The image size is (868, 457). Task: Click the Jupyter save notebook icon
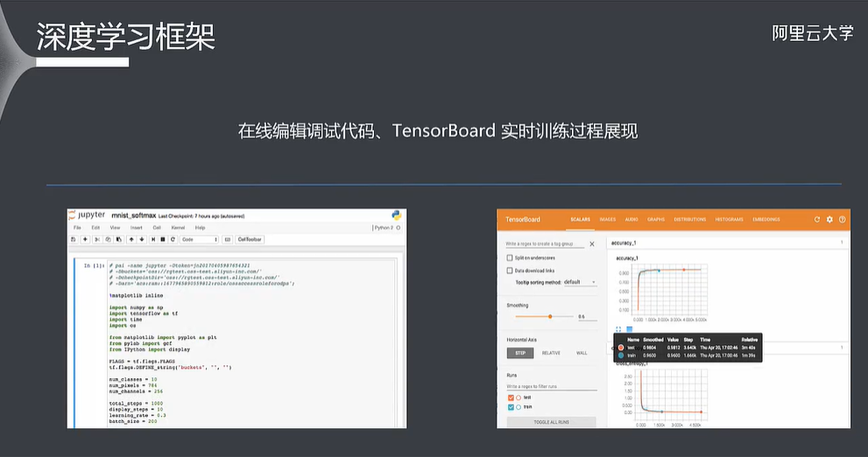[x=73, y=240]
